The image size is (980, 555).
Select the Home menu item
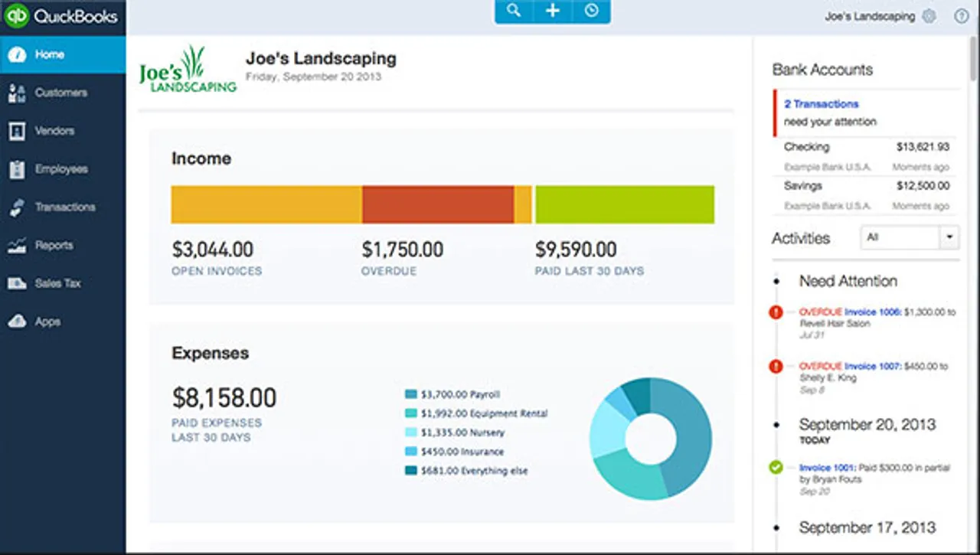pyautogui.click(x=63, y=55)
